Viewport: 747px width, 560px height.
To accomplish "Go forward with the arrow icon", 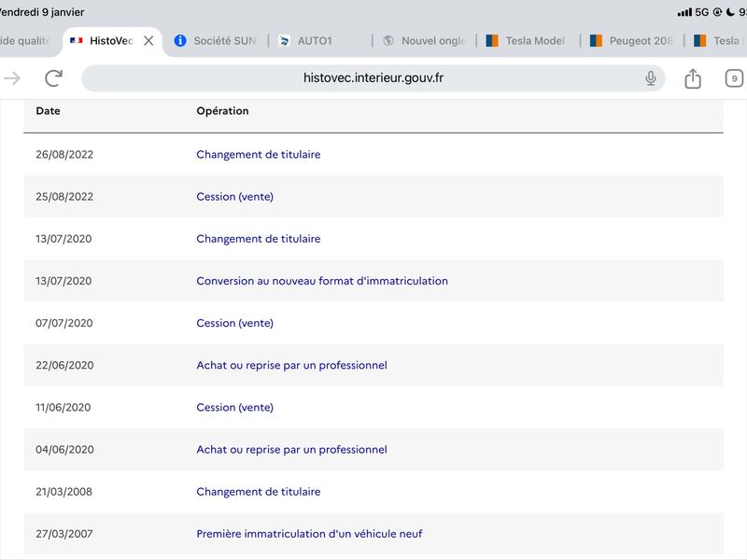I will [x=12, y=78].
